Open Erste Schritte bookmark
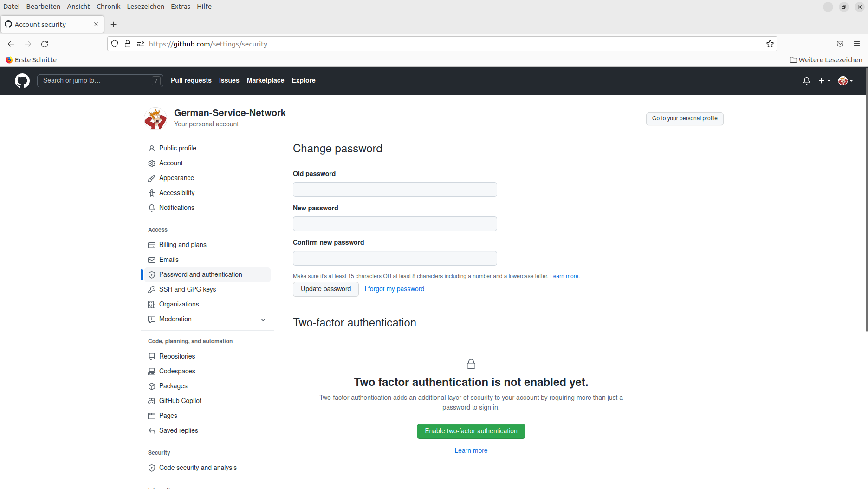The height and width of the screenshot is (489, 868). (31, 60)
